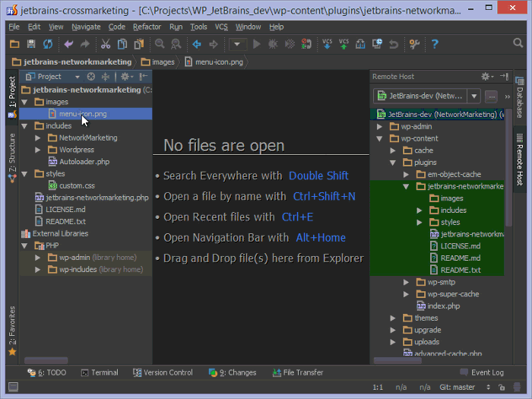Expand wp-admin folder in Remote Host
The image size is (532, 399).
[379, 127]
